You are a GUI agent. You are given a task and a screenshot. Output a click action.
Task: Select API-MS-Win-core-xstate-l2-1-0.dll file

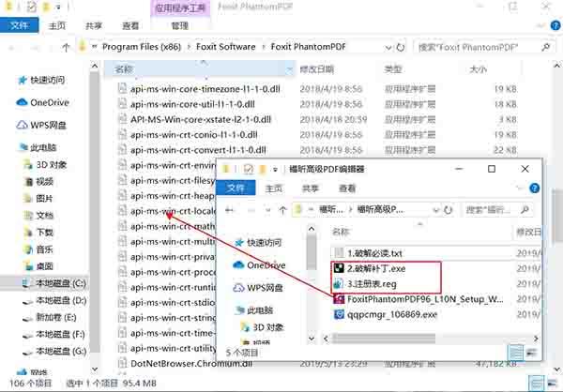[201, 119]
